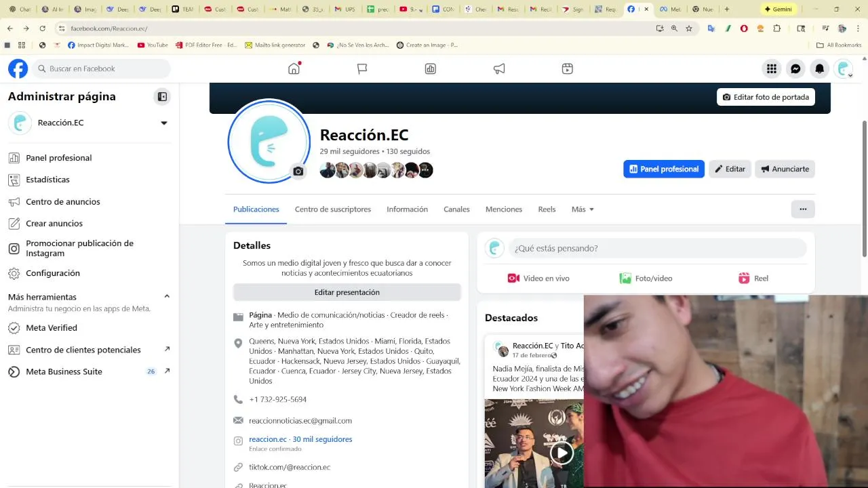Click the camera icon on profile picture

(x=298, y=171)
